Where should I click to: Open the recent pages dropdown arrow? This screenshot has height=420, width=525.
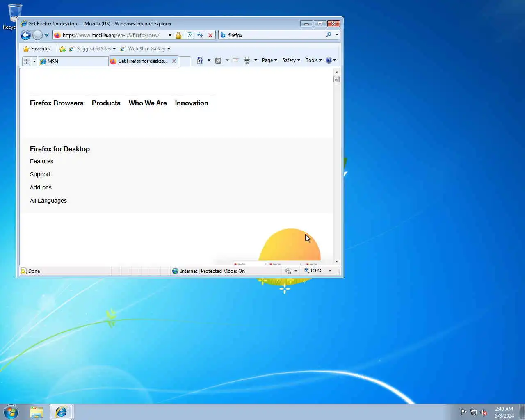pos(46,35)
